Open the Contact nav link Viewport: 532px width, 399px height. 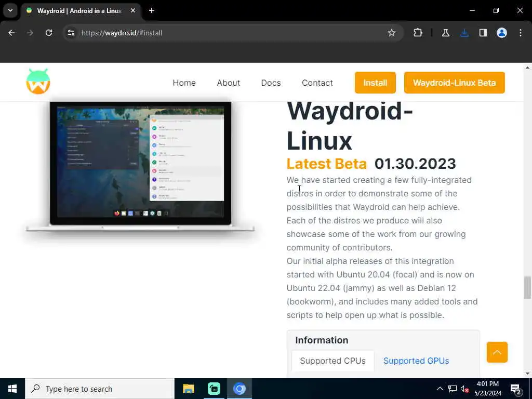point(317,83)
